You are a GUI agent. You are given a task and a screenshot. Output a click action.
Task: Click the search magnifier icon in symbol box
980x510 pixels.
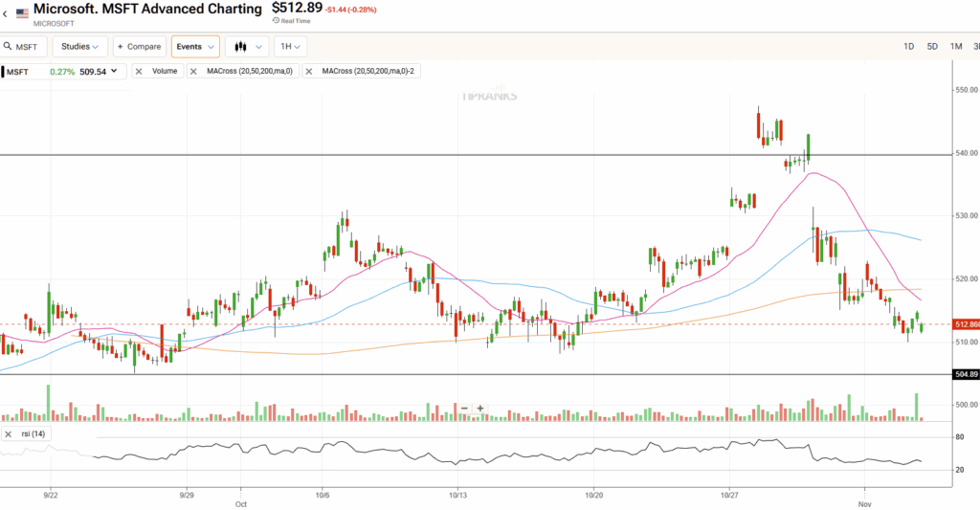tap(6, 46)
